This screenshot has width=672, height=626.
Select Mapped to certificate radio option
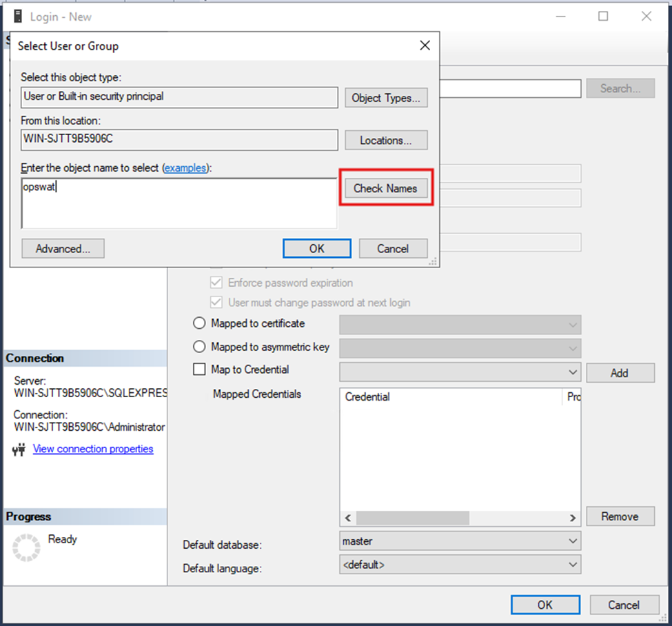(x=200, y=323)
